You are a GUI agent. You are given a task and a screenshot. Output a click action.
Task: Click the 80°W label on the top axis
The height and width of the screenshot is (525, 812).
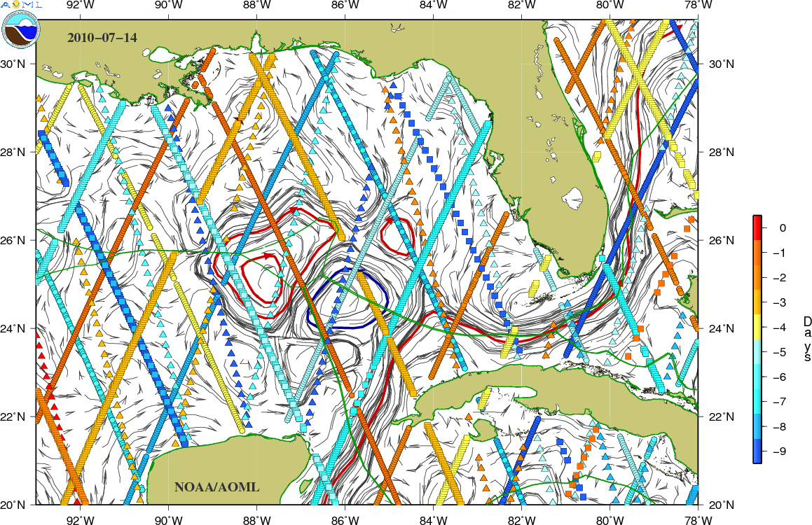point(610,5)
